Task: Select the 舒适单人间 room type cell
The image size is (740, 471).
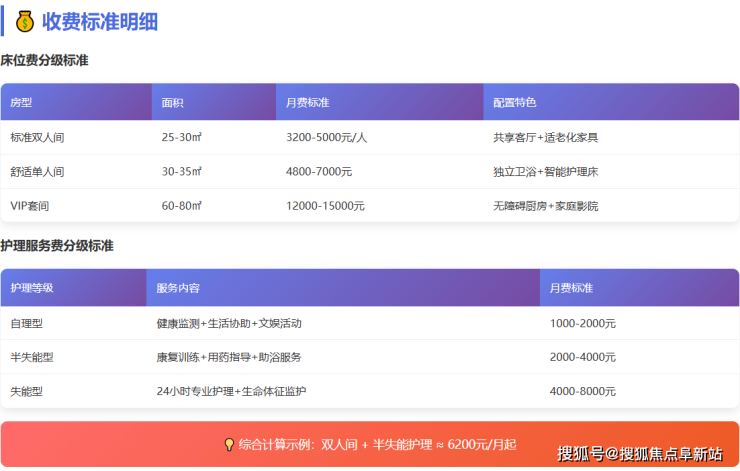Action: (37, 172)
